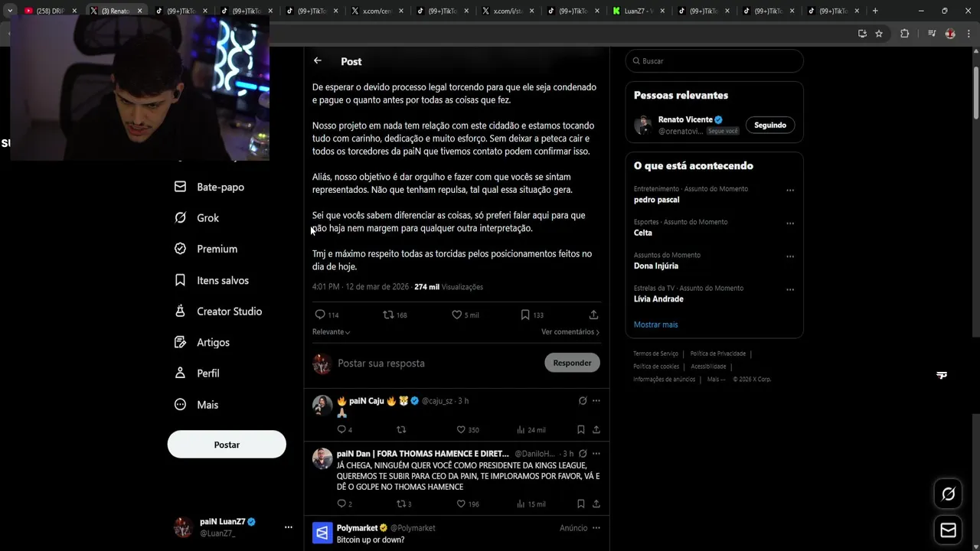This screenshot has height=551, width=980.
Task: Repost paiN Caju comment
Action: pyautogui.click(x=401, y=429)
